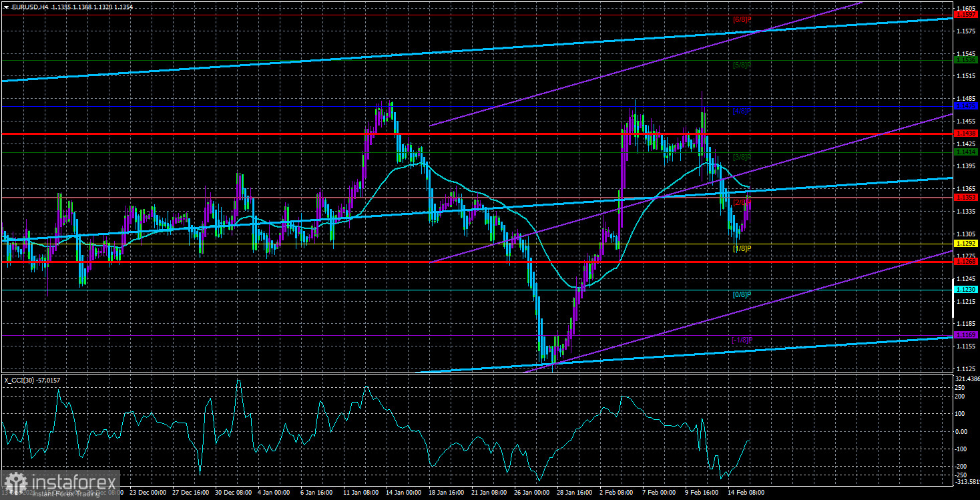Click the 23 Dec 00:00 time label
The image size is (980, 500).
click(147, 493)
